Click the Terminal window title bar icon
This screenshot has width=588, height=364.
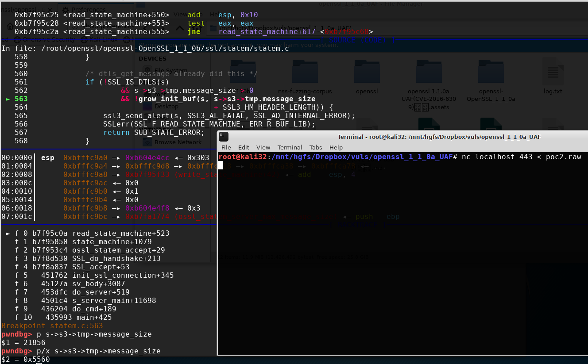(x=224, y=137)
